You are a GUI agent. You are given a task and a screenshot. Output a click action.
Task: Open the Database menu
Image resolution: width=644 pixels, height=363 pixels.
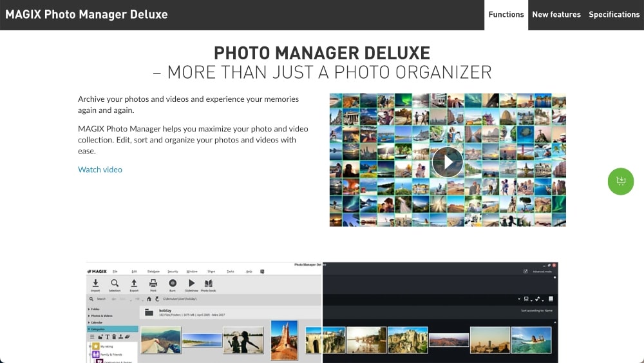pos(153,271)
